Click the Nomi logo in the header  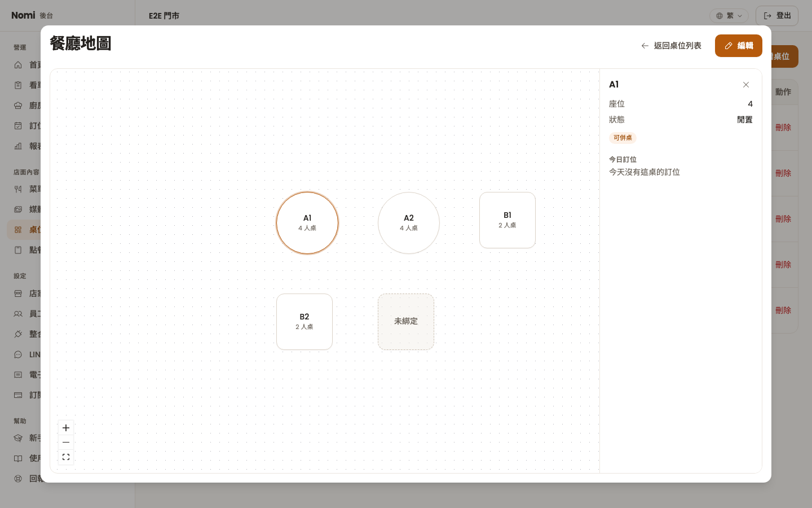23,15
